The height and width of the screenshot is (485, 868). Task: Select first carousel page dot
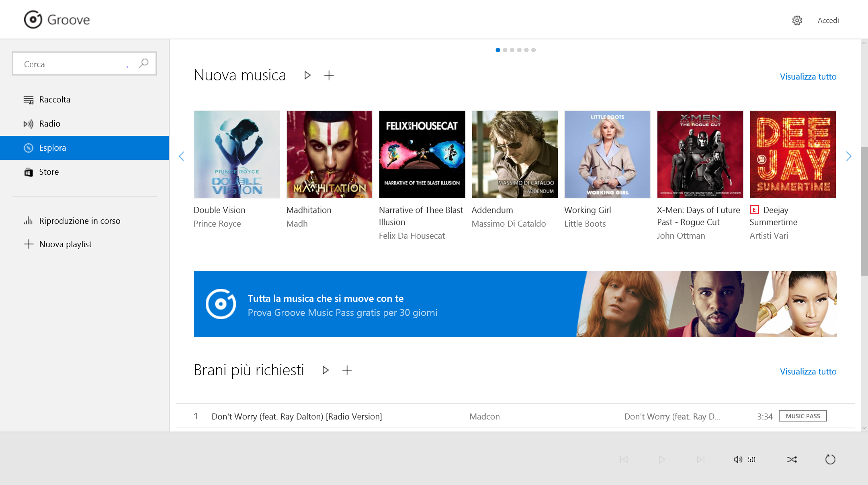498,50
